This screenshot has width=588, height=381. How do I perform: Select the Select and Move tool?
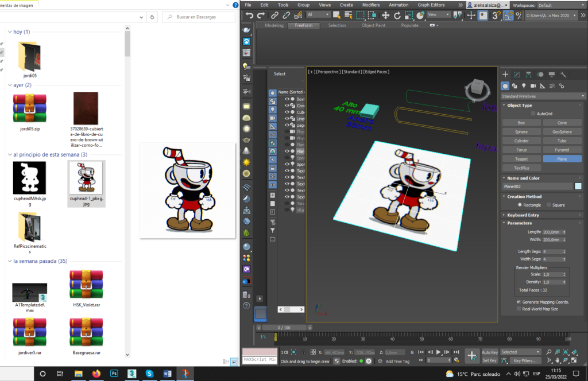point(385,15)
